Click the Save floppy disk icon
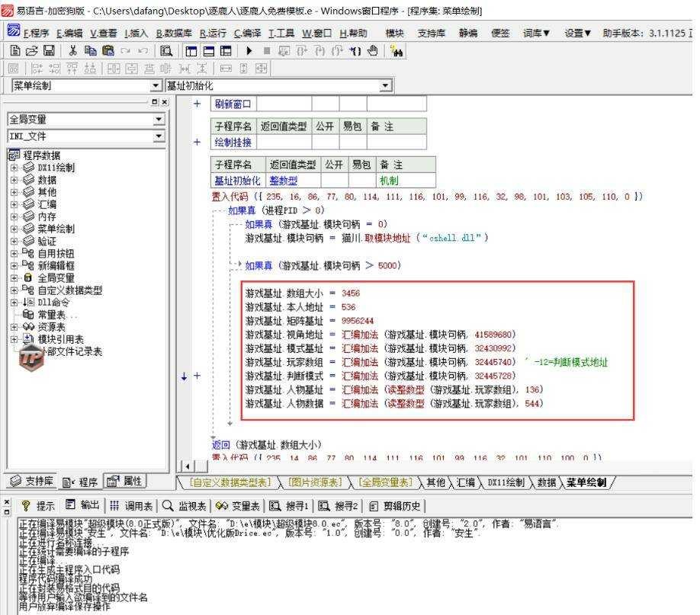 coord(49,51)
